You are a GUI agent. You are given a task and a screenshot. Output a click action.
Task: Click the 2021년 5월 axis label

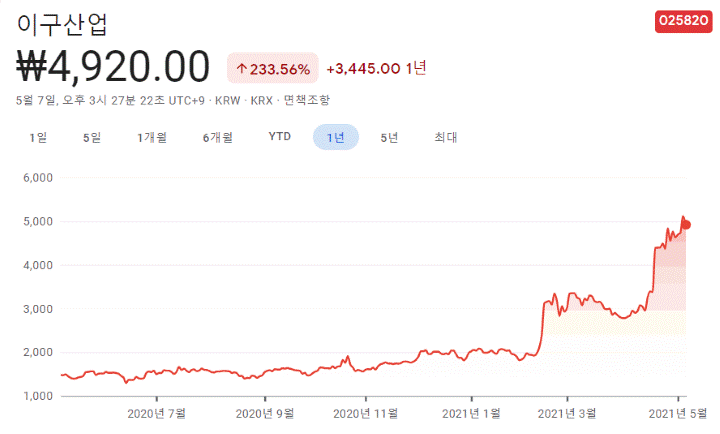coord(678,413)
